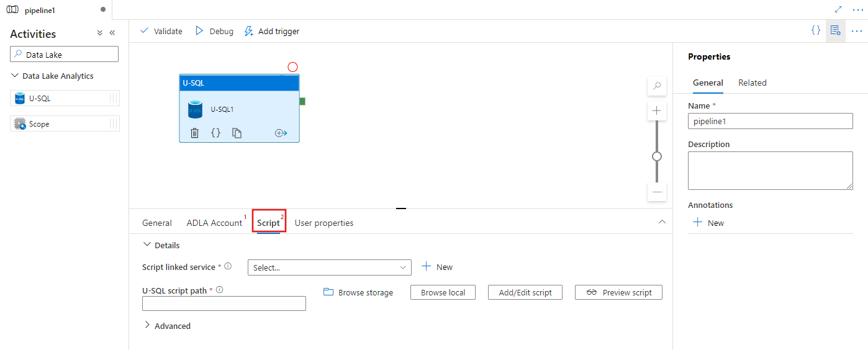868x350 pixels.
Task: Click the green success connector on U-SQL1
Action: click(302, 101)
